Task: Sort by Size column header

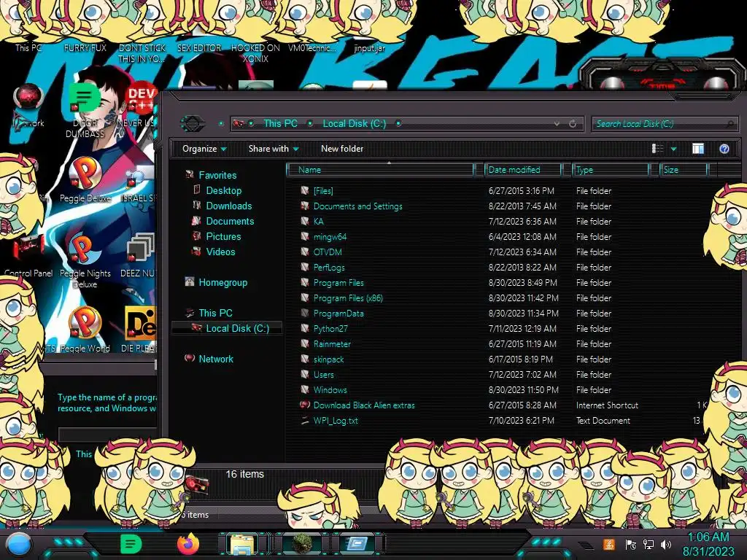Action: 684,170
